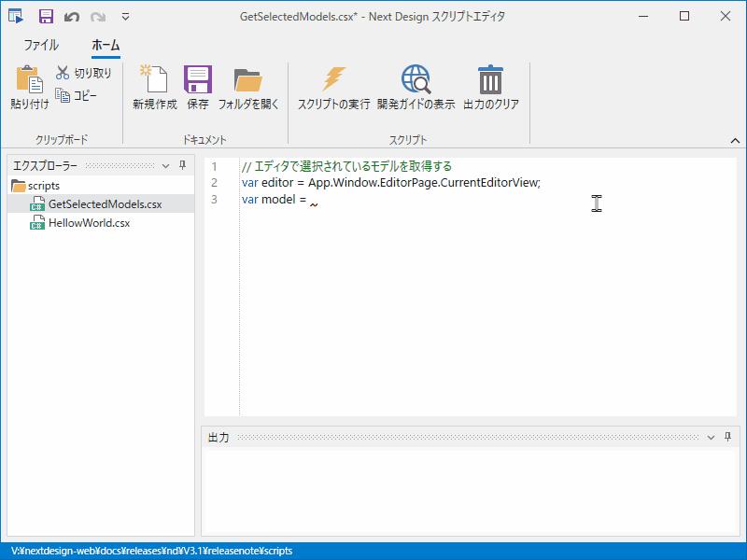Viewport: 747px width, 560px height.
Task: Run script with スクリプトの実行
Action: (x=333, y=88)
